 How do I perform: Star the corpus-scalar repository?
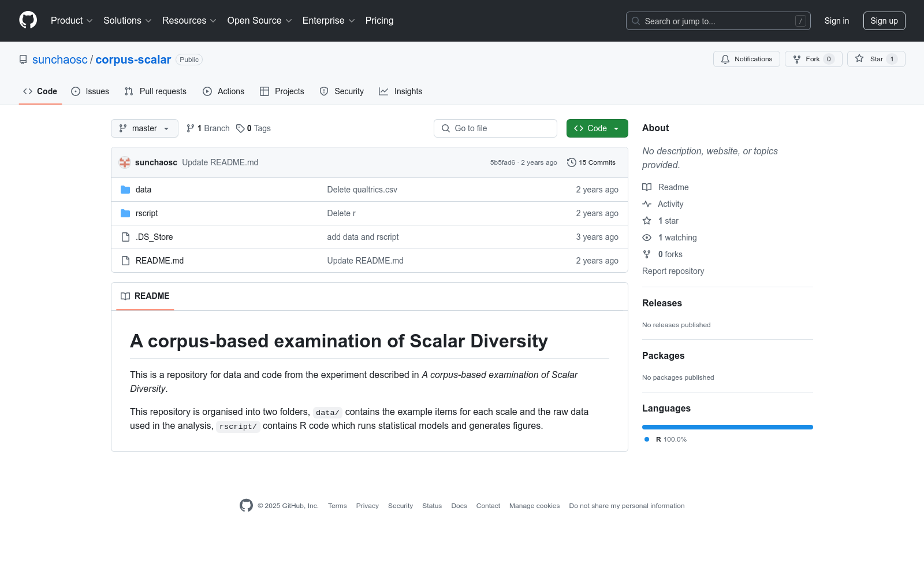coord(875,59)
